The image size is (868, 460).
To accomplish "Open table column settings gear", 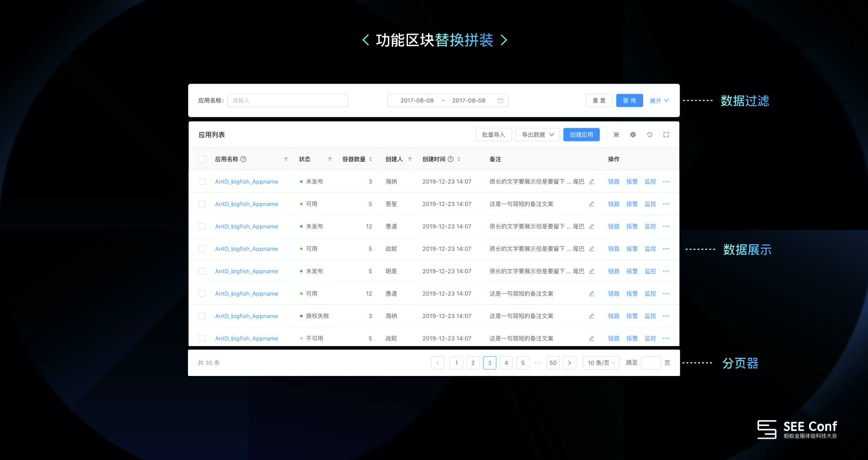I will pos(633,135).
